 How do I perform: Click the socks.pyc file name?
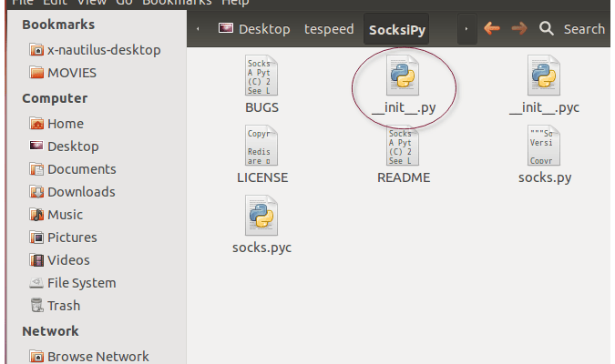tap(261, 248)
